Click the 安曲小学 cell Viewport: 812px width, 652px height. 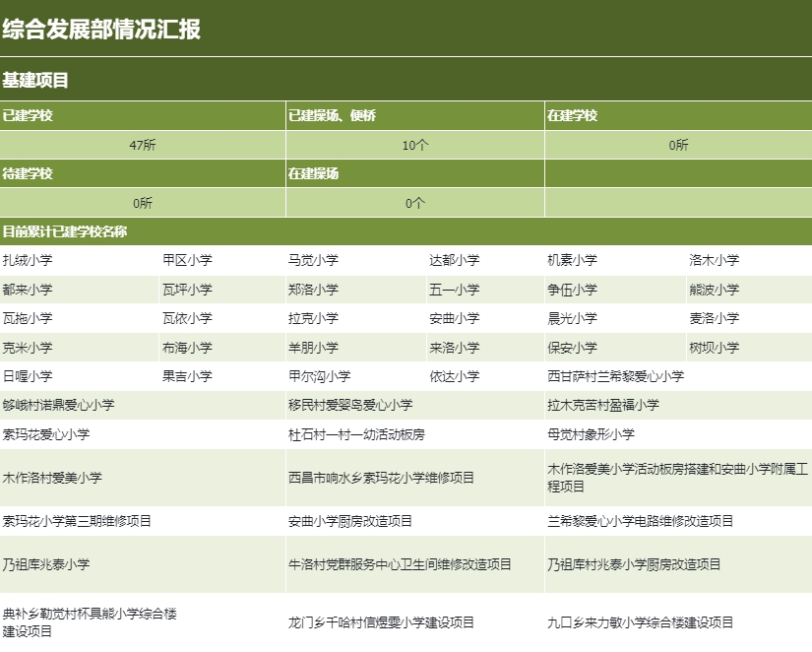point(485,318)
